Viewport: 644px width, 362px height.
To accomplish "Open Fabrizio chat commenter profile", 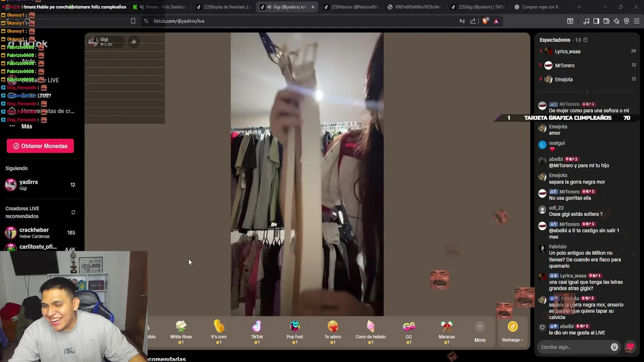I will (x=557, y=247).
